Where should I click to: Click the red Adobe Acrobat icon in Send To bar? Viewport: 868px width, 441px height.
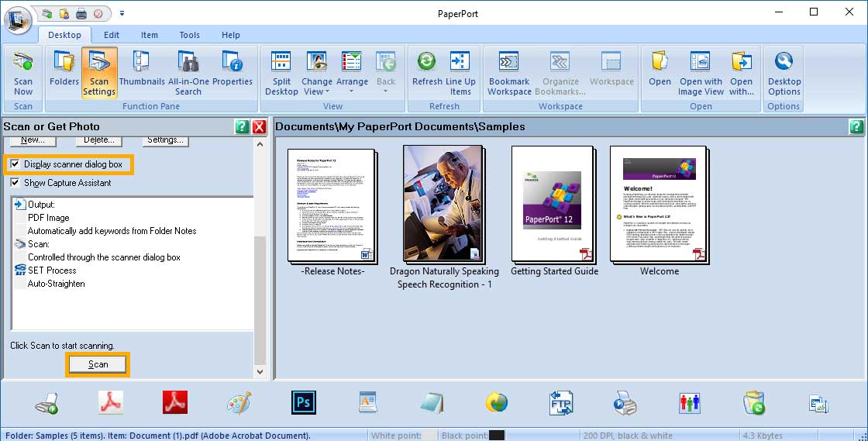pyautogui.click(x=175, y=403)
